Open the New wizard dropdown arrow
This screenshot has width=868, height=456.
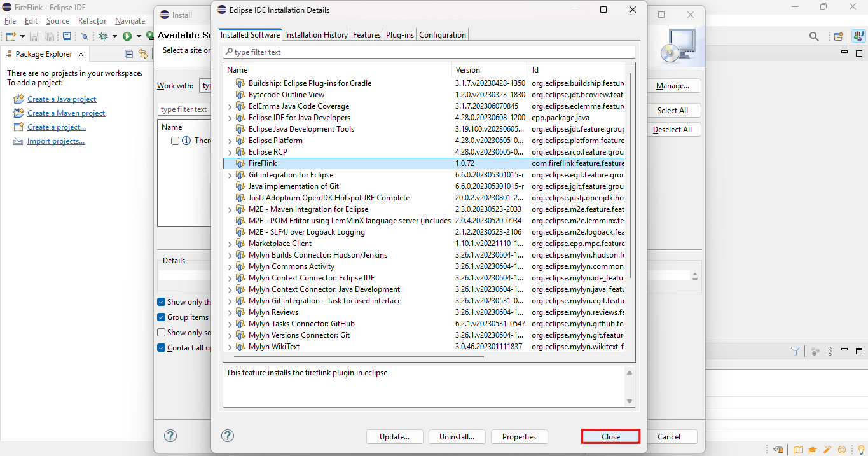click(22, 36)
